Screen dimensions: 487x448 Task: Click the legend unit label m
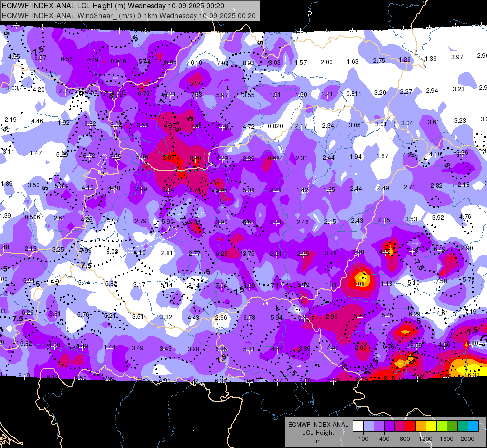tap(318, 441)
